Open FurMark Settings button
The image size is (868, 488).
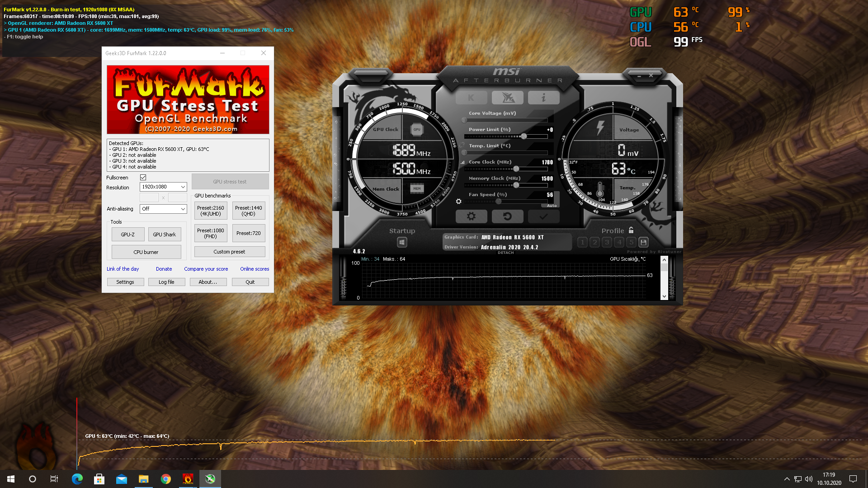pyautogui.click(x=125, y=282)
